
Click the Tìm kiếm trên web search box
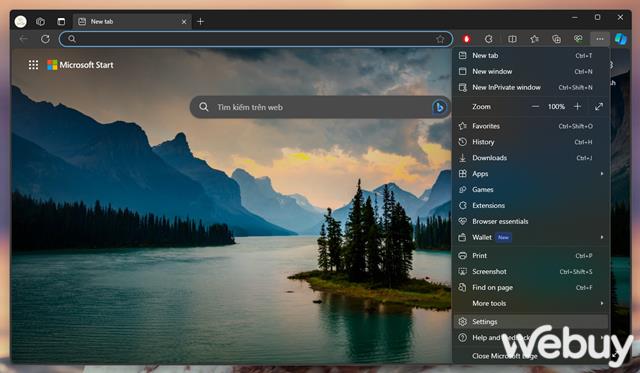(x=320, y=107)
